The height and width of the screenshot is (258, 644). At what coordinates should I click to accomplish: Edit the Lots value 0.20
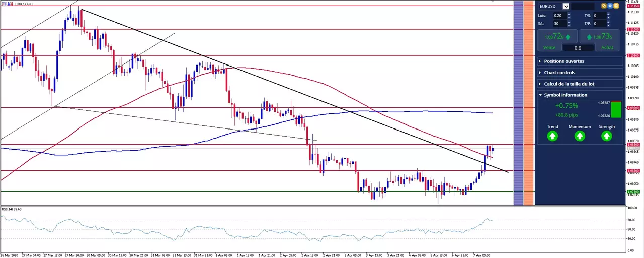point(559,15)
